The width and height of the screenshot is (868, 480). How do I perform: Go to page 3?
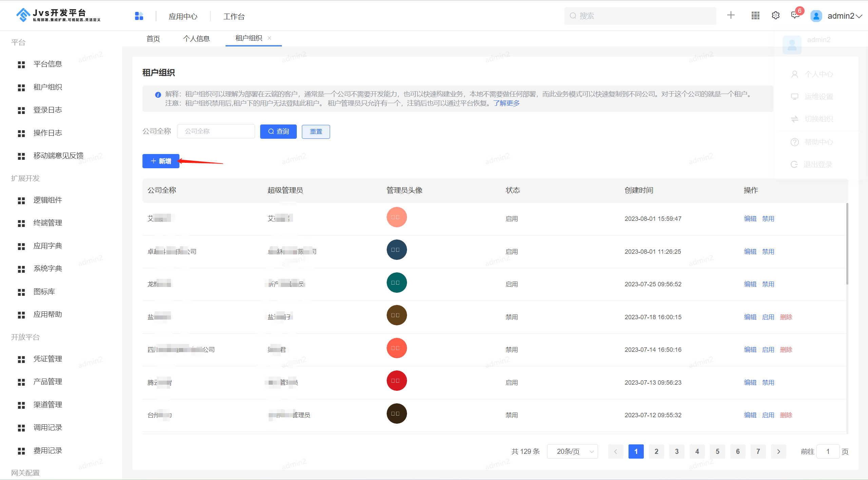(677, 452)
